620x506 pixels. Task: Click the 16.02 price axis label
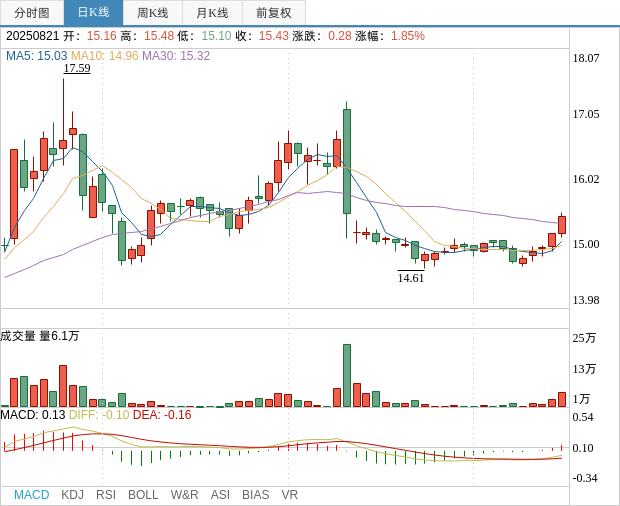pyautogui.click(x=586, y=179)
